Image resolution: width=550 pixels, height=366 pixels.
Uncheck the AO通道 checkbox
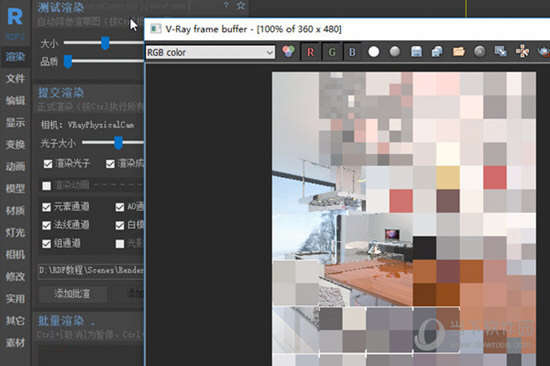pos(120,207)
